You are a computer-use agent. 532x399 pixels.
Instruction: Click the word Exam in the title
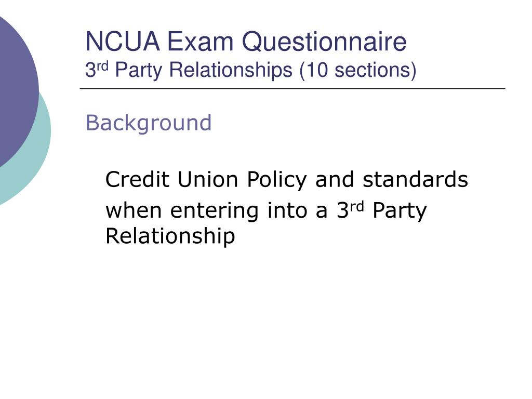coord(200,42)
